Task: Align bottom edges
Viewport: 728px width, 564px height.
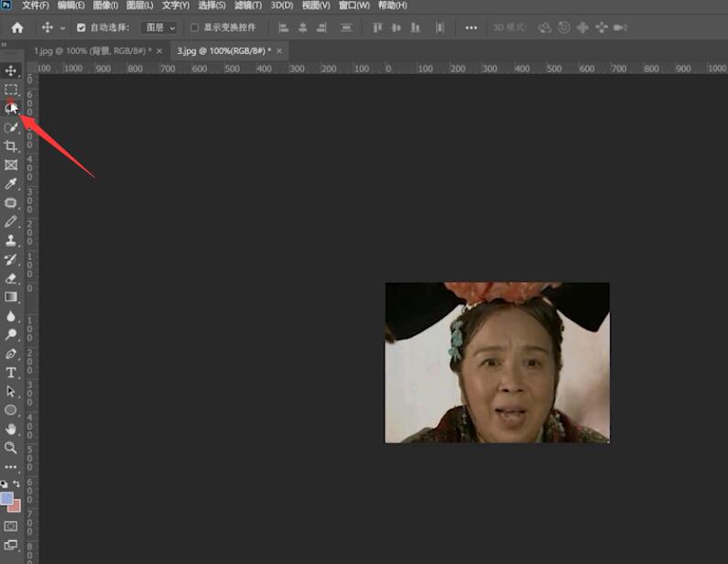Action: click(416, 27)
